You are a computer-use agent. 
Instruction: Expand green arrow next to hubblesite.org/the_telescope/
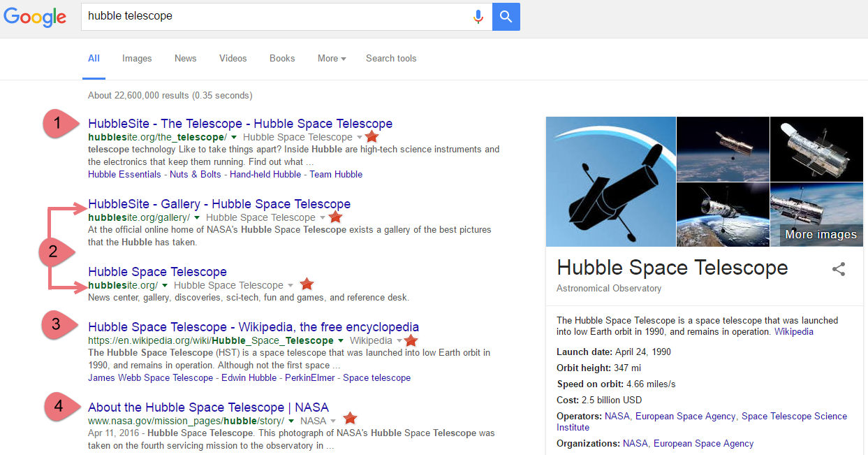point(235,138)
